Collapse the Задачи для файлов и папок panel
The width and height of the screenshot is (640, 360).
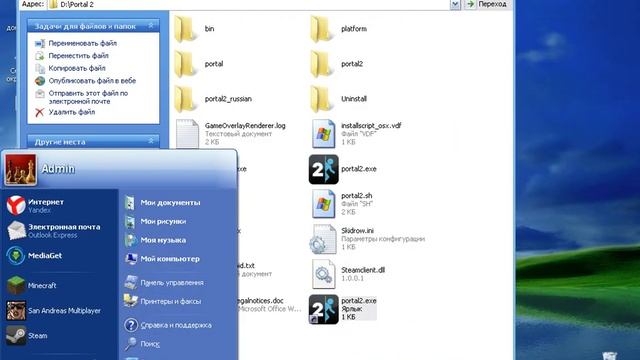151,26
